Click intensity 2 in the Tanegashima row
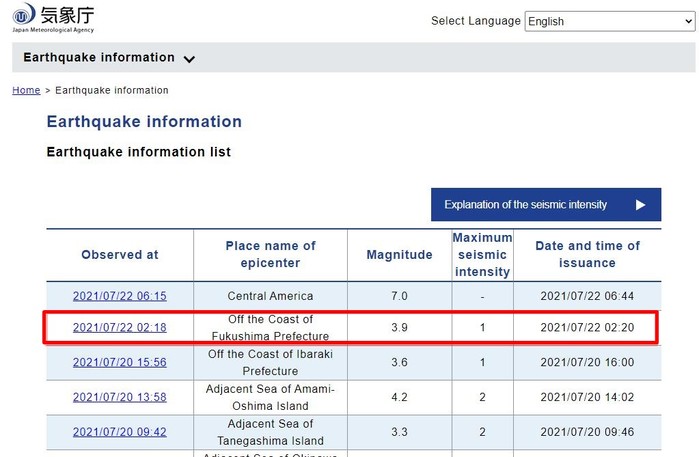Screen dimensions: 699x457 click(482, 432)
